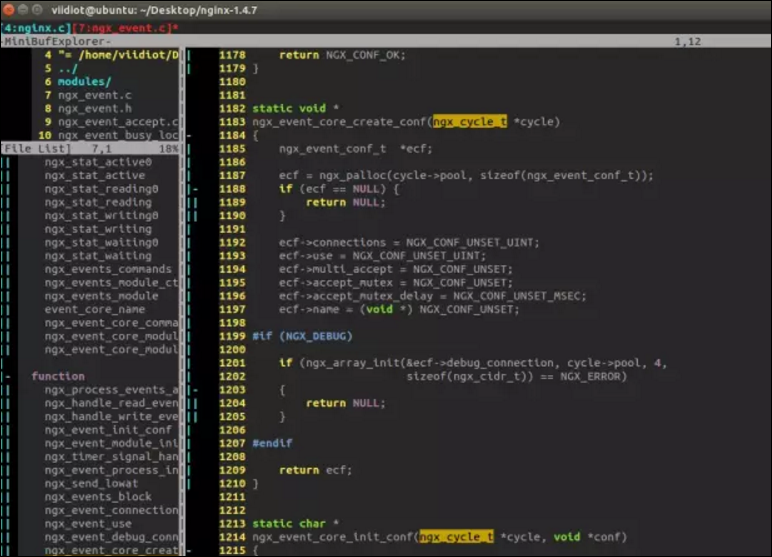
Task: Switch to the 4:nginx.c buffer tab
Action: 36,28
